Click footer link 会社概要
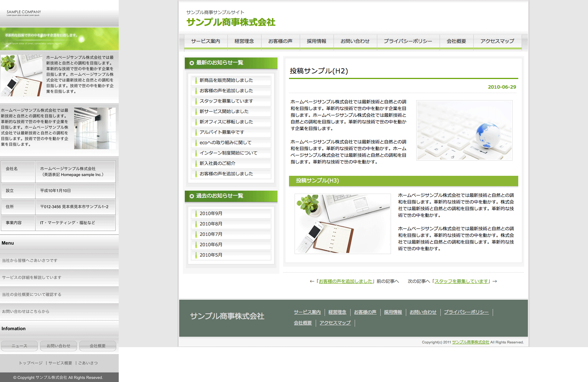The width and height of the screenshot is (588, 382). tap(303, 323)
